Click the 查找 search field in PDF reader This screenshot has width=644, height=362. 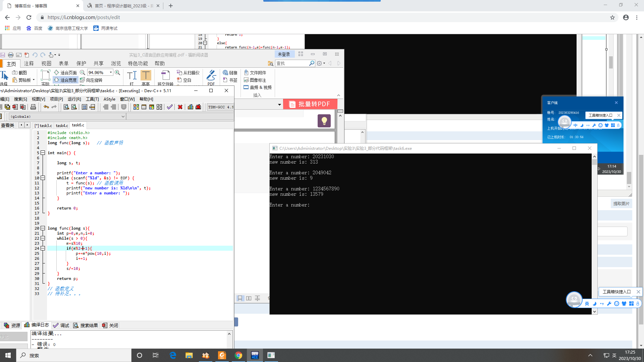(x=292, y=63)
